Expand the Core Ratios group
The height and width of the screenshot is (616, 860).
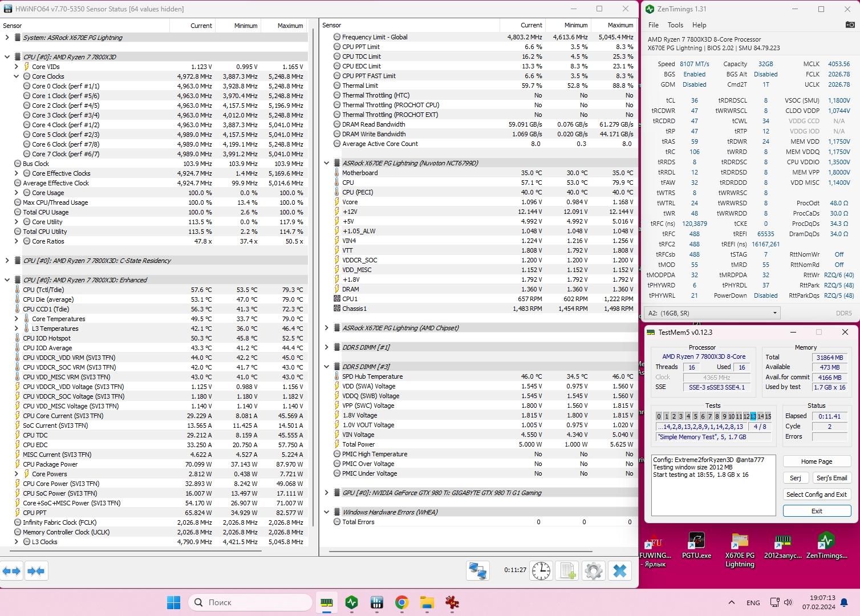pos(16,241)
